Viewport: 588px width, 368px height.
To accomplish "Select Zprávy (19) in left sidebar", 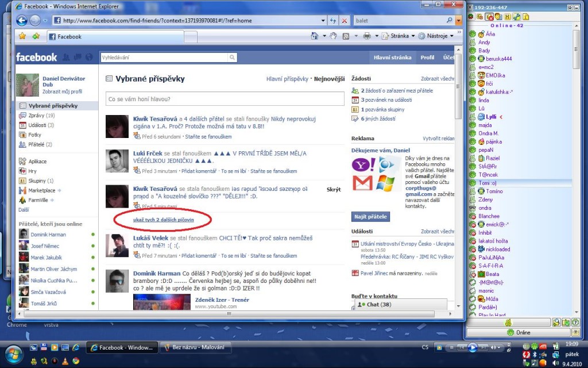I will click(x=41, y=115).
